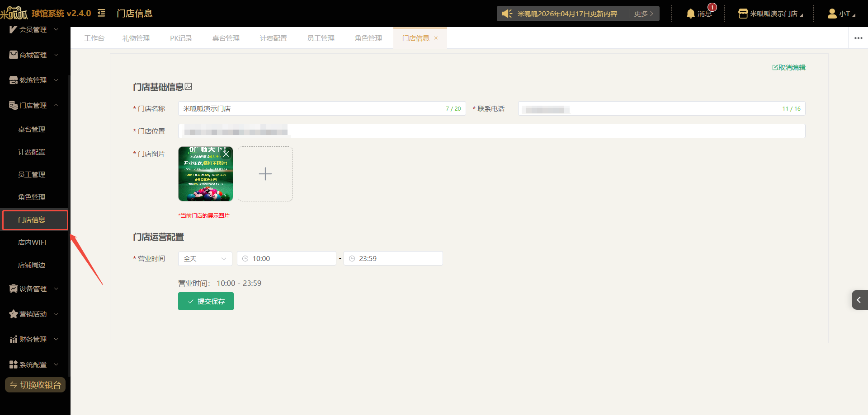Close the 门店信息 tab

coord(436,38)
